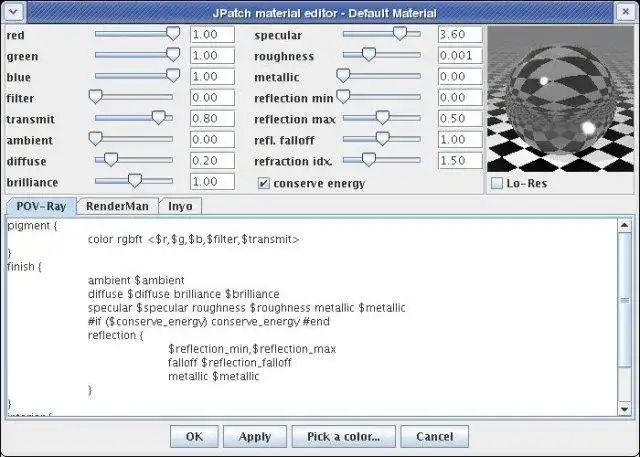
Task: Click the metallic slider handle
Action: pyautogui.click(x=343, y=75)
